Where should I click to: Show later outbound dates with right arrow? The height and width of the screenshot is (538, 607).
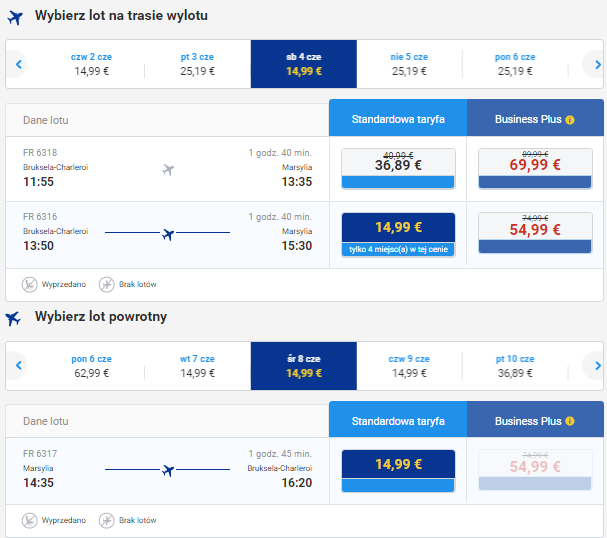click(593, 65)
